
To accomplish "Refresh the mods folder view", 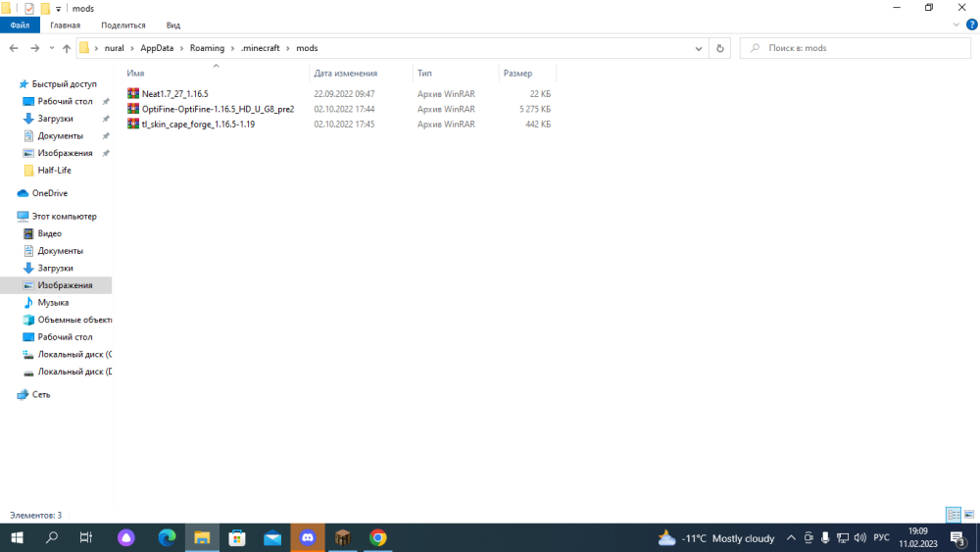I will [720, 48].
